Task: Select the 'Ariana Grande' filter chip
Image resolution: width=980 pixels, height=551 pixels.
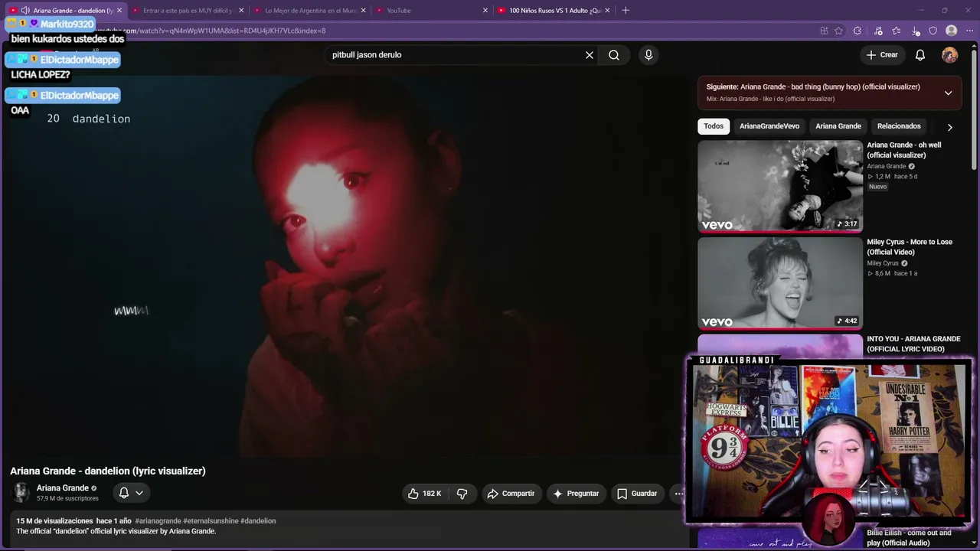Action: pos(838,126)
